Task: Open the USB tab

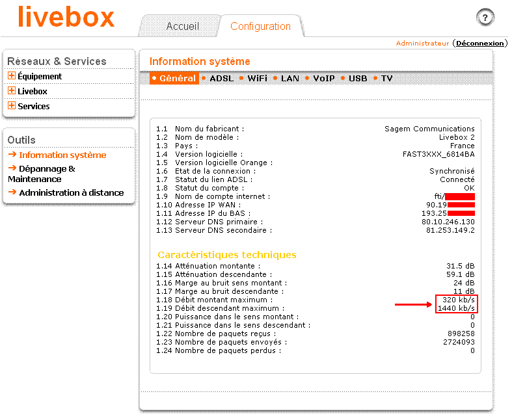Action: [357, 78]
